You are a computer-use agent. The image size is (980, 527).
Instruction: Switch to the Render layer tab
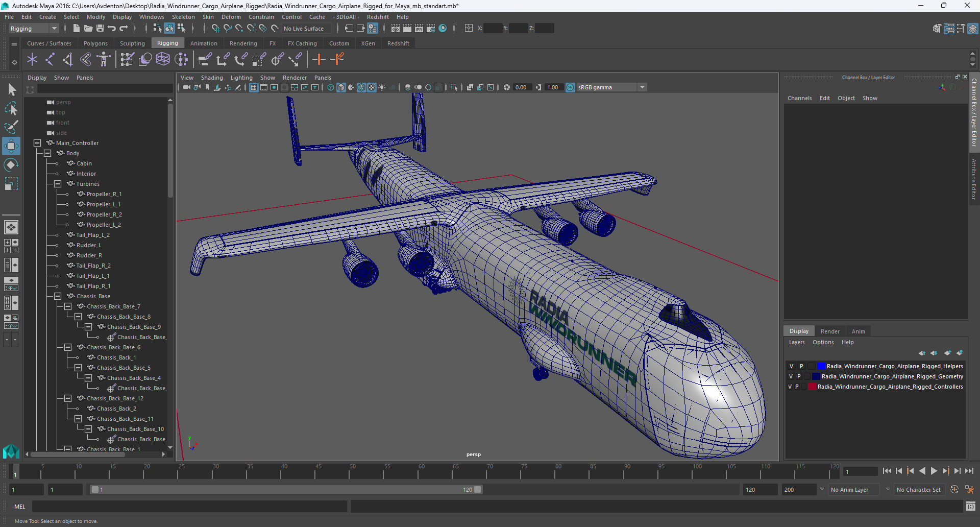(x=830, y=331)
